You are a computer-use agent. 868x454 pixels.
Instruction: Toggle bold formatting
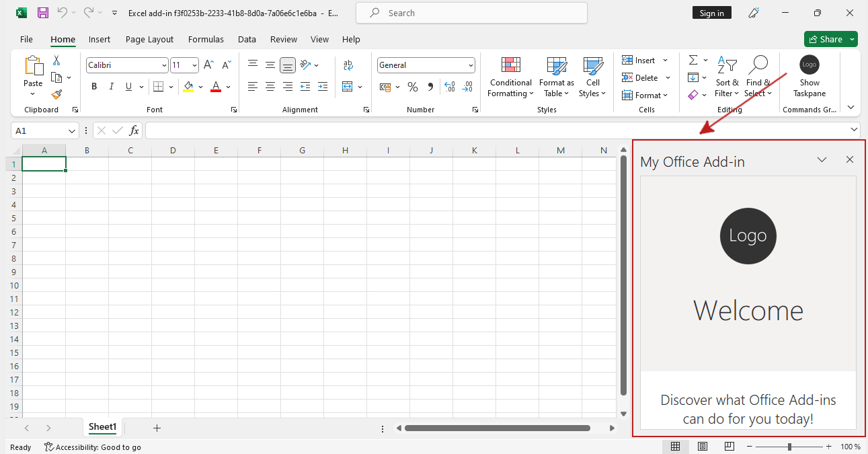93,86
